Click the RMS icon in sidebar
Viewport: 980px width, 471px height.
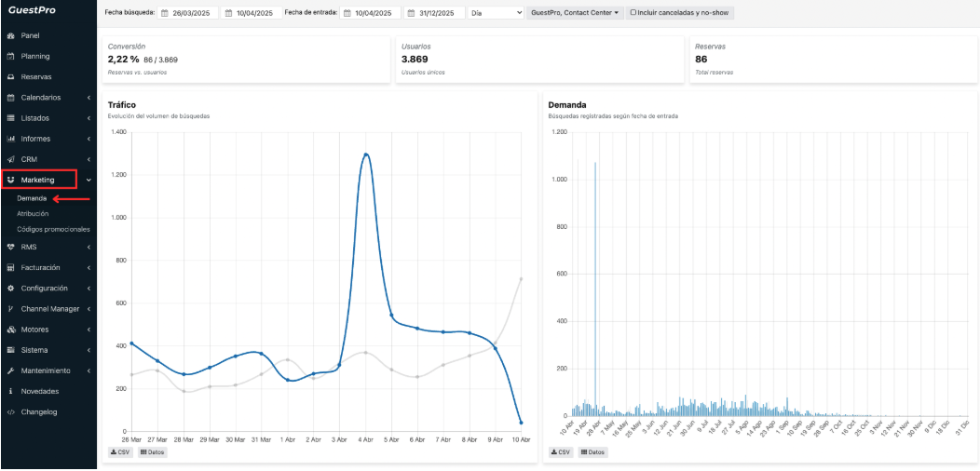[x=10, y=247]
